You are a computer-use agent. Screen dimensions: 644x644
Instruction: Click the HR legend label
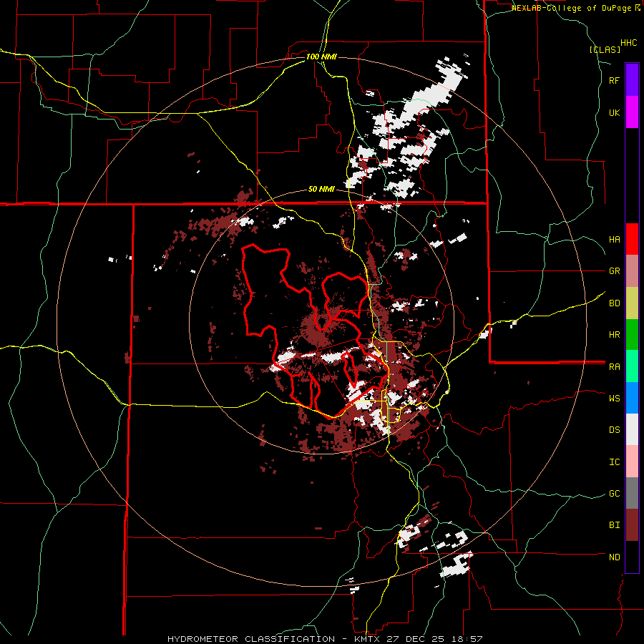[x=615, y=335]
